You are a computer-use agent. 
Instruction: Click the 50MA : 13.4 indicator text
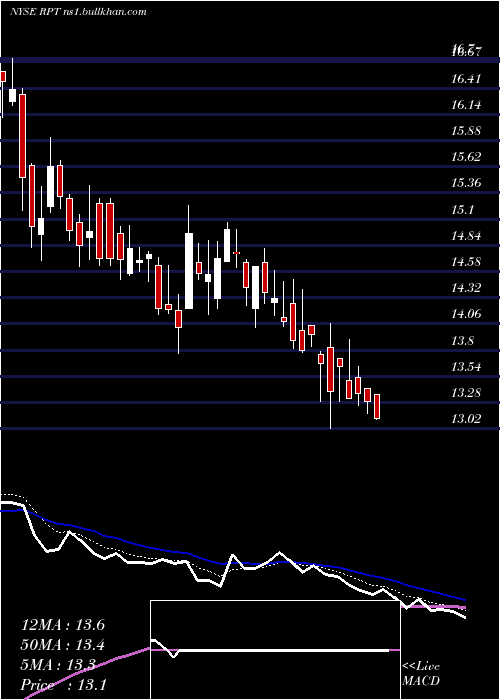63,646
